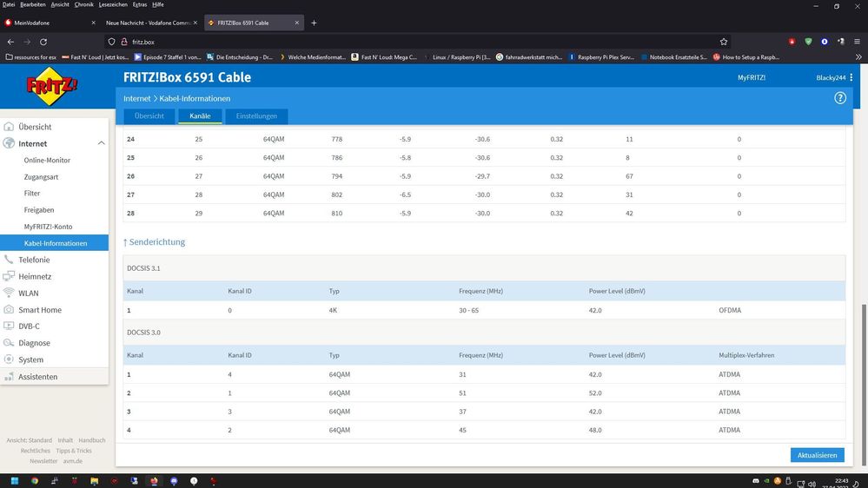
Task: Click the browser back arrow
Action: pyautogui.click(x=10, y=42)
